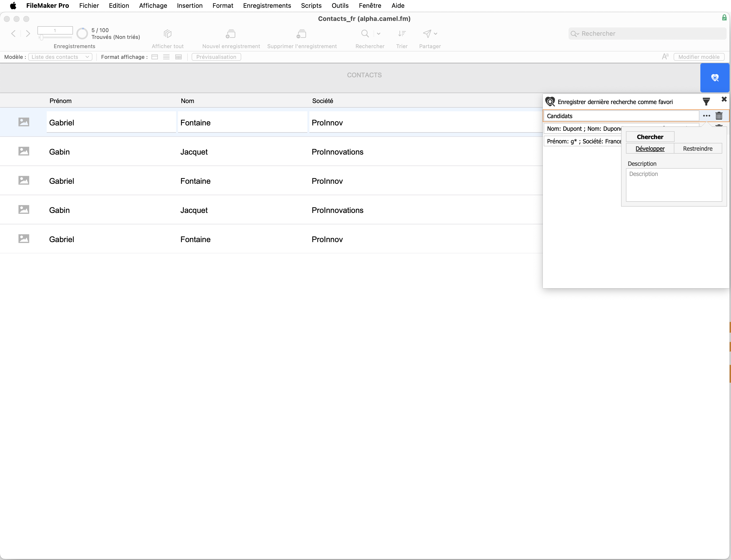Click the Rechercher magnifier toolbar icon
This screenshot has height=560, width=731.
coord(365,34)
